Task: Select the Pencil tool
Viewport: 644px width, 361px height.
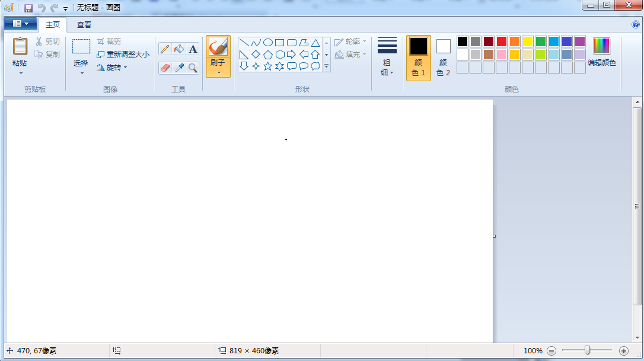Action: [x=165, y=49]
